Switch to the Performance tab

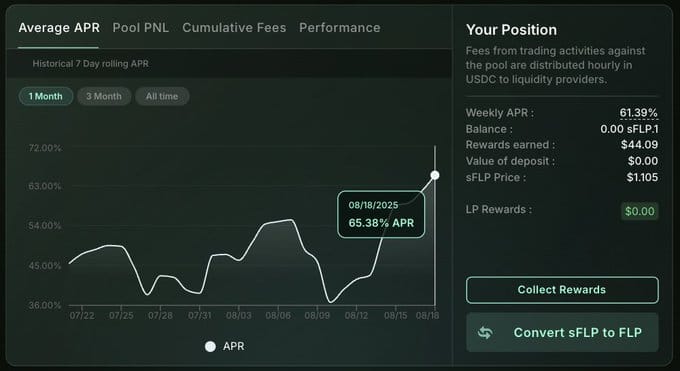340,28
